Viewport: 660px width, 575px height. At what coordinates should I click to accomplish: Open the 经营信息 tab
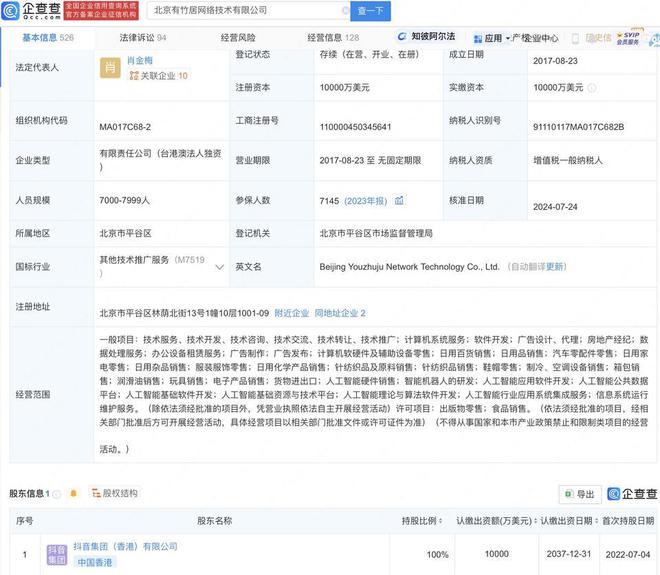coord(333,38)
